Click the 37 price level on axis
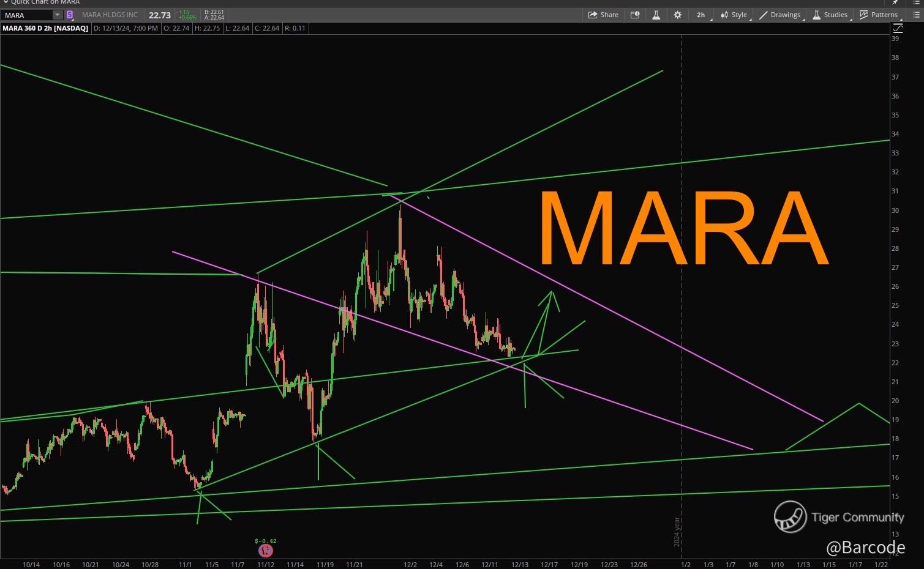The image size is (924, 569). pos(895,77)
